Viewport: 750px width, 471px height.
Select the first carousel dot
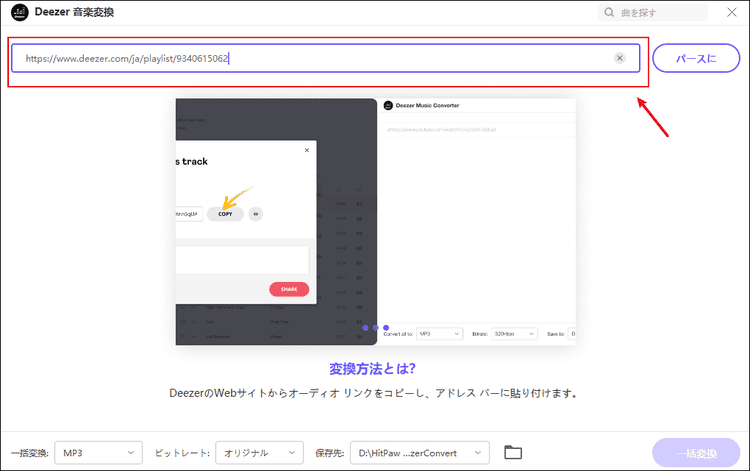[x=365, y=328]
